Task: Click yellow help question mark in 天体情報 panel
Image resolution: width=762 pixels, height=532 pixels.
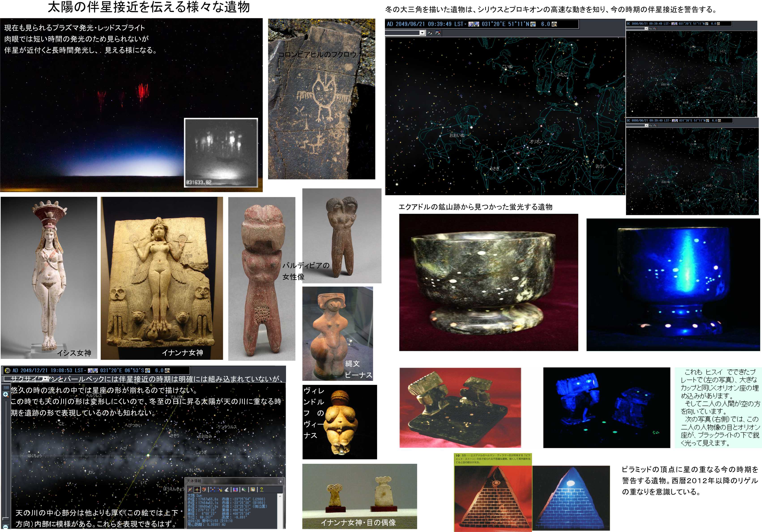Action: 262,490
